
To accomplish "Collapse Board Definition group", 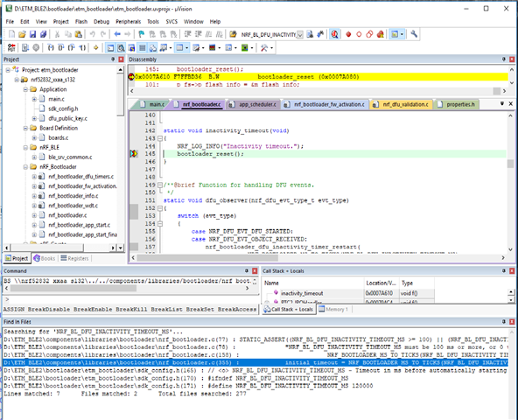I will pos(25,129).
